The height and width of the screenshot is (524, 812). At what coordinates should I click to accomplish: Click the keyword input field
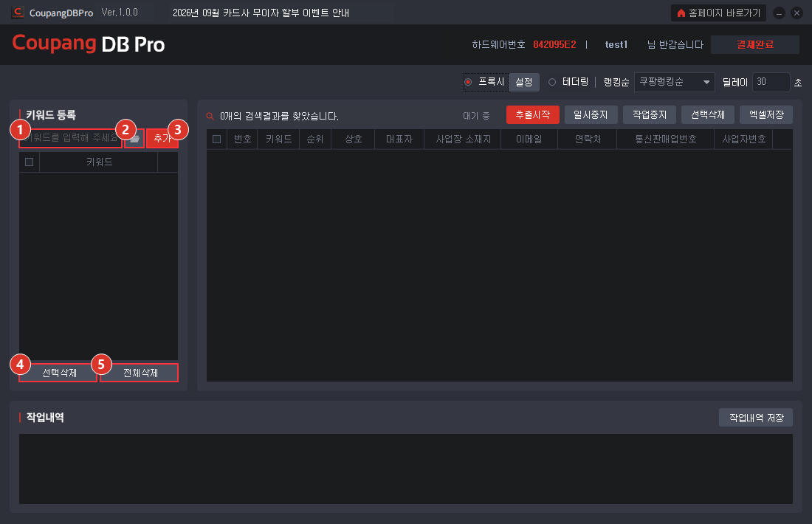[70, 138]
